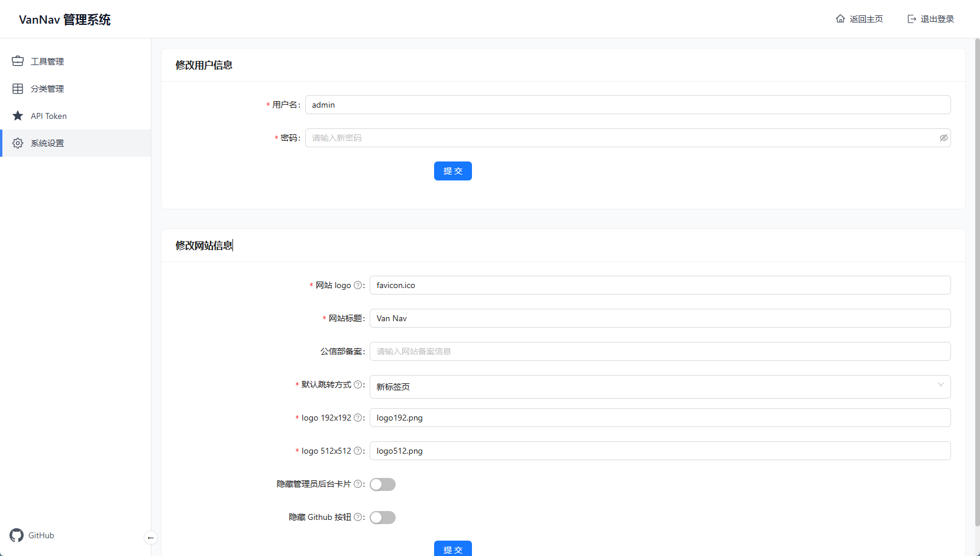Click the table icon beside 分类管理
Image resolution: width=980 pixels, height=556 pixels.
18,89
